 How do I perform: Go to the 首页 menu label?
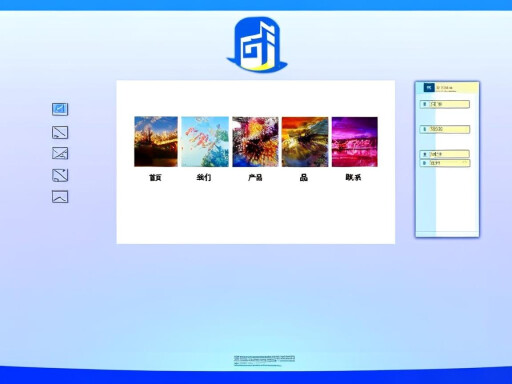coord(155,178)
